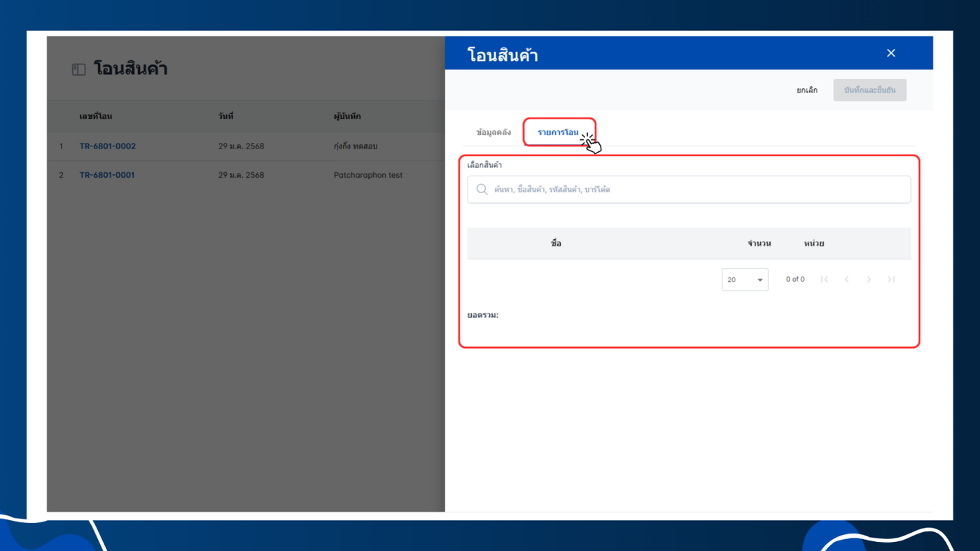Switch to the รายการโอน tab
The image size is (980, 551).
coord(558,132)
